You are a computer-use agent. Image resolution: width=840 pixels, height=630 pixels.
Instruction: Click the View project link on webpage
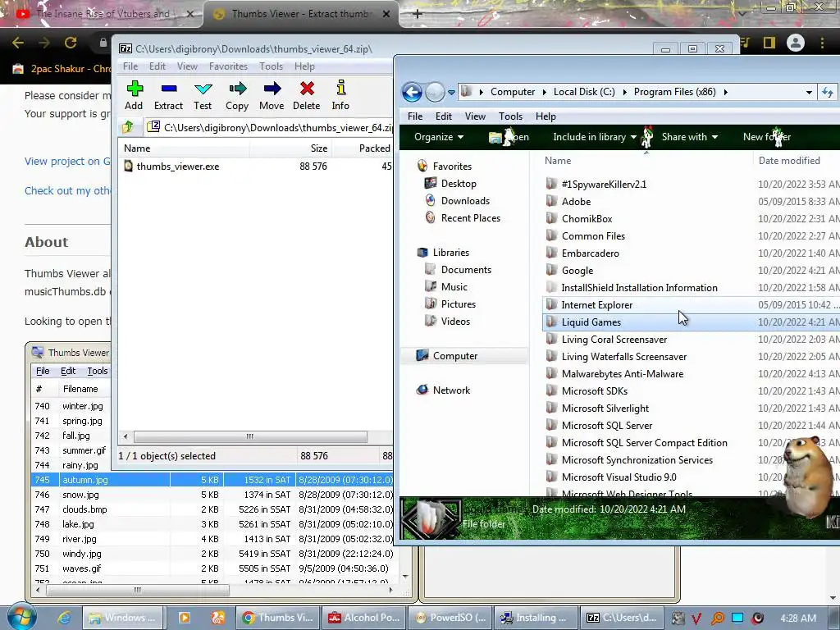point(67,162)
